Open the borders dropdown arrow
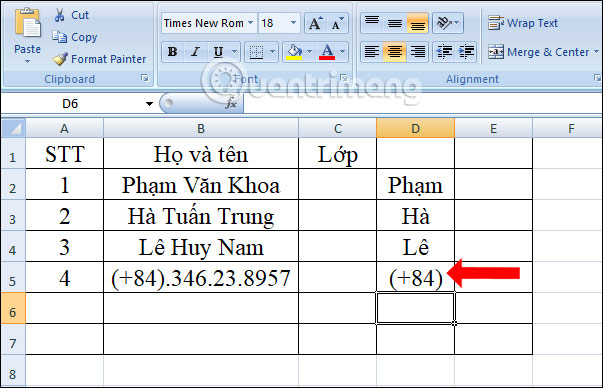 [x=272, y=52]
